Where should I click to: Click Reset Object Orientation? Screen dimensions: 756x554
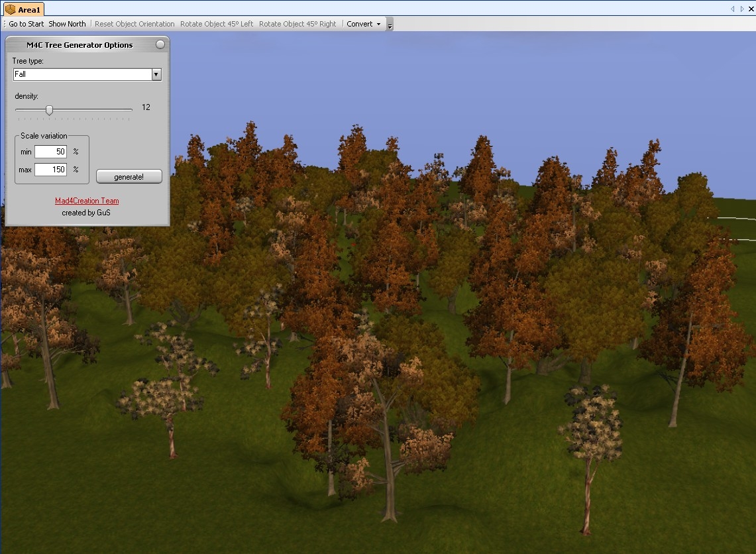click(x=135, y=24)
